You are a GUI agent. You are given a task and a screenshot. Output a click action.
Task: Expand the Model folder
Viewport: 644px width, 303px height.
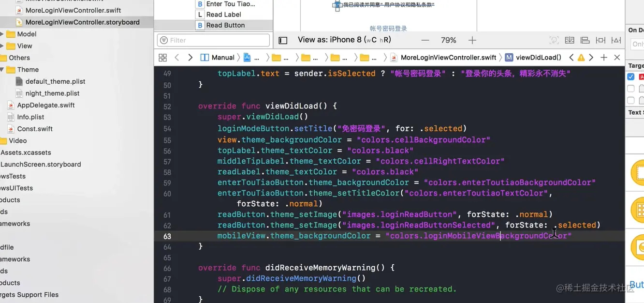pyautogui.click(x=2, y=34)
